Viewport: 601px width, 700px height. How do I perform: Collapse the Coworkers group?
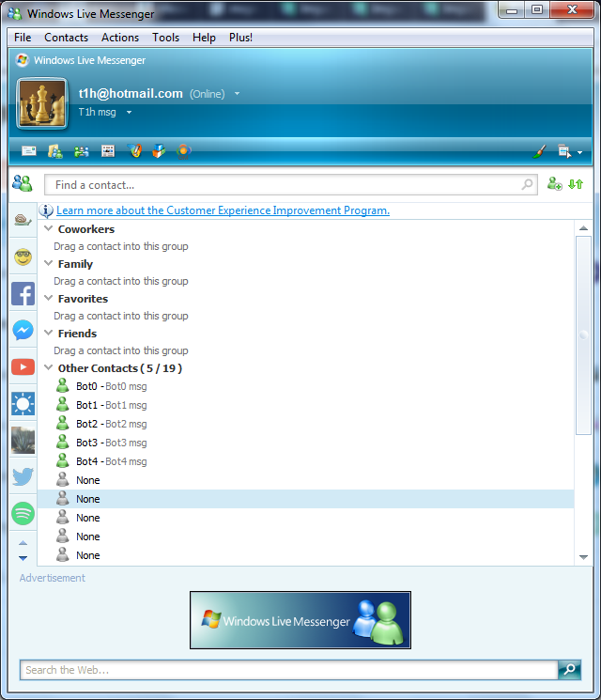49,229
